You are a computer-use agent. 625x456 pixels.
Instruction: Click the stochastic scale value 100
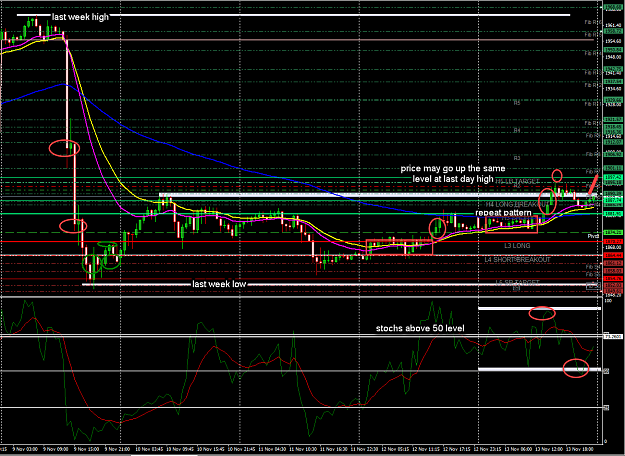coord(608,301)
